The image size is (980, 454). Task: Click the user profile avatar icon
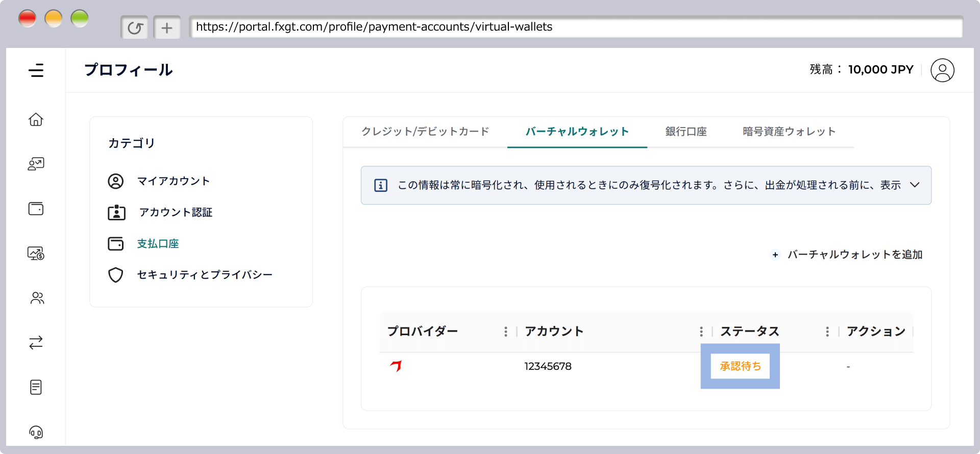[942, 70]
